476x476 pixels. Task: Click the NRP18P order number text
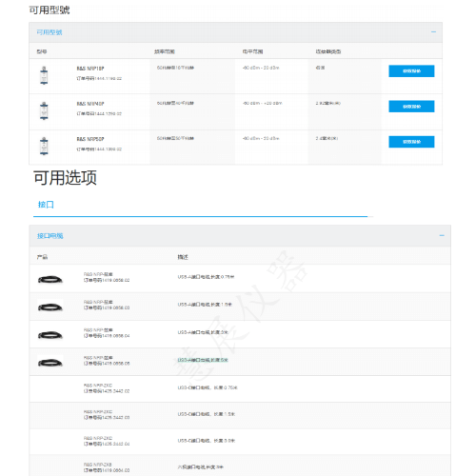click(x=99, y=78)
